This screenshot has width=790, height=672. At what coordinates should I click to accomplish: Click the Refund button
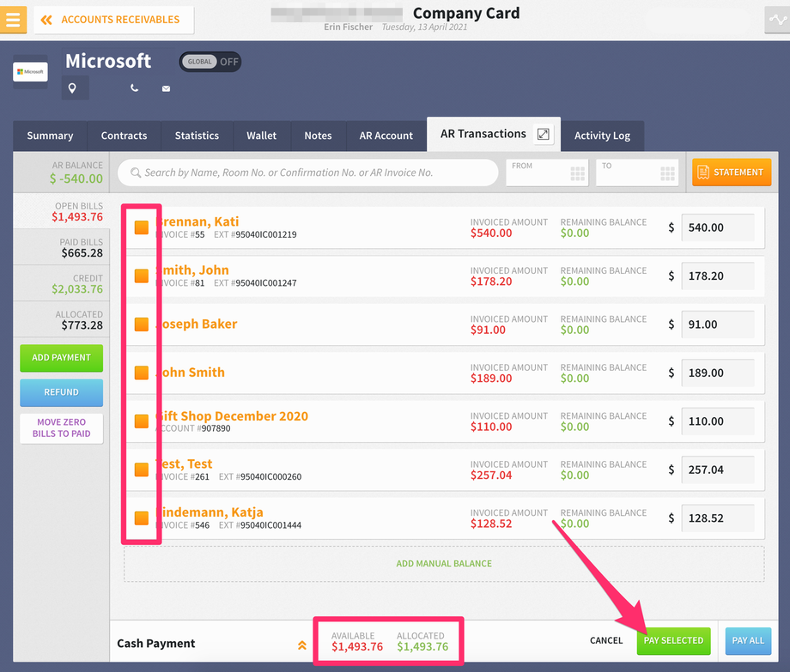click(62, 392)
